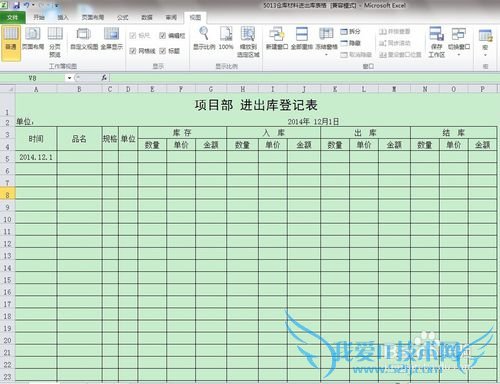
Task: Click the 单价 cell under 出库
Action: [x=364, y=145]
